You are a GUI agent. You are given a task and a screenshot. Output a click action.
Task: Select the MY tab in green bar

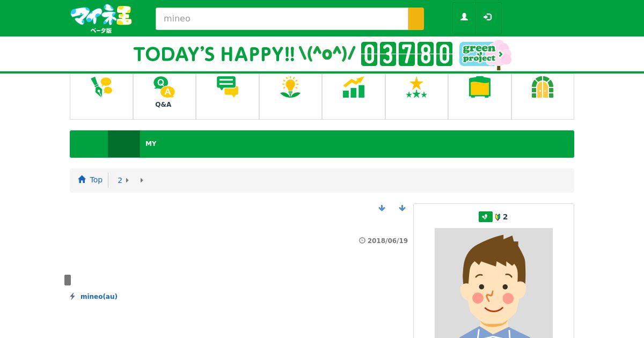[x=151, y=144]
